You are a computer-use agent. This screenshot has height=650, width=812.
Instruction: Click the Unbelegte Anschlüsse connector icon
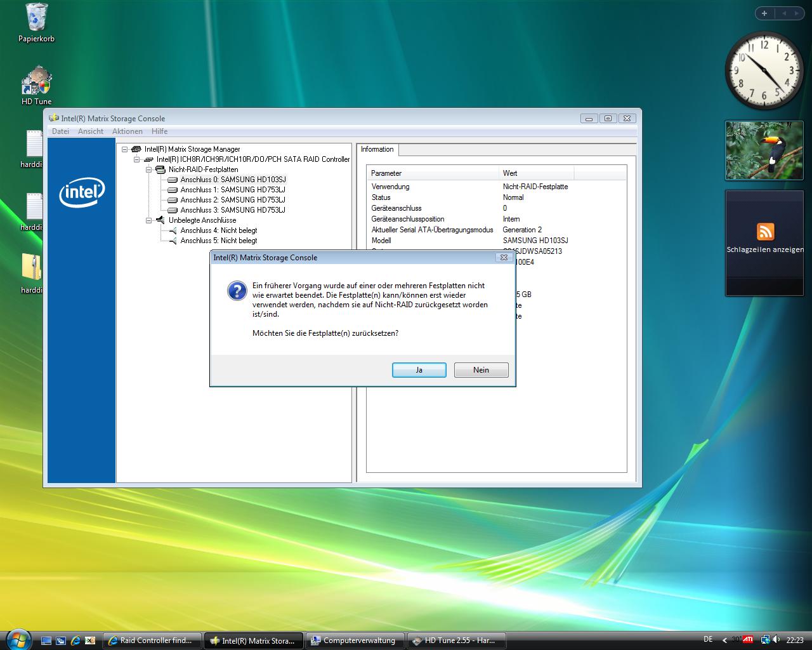coord(160,220)
